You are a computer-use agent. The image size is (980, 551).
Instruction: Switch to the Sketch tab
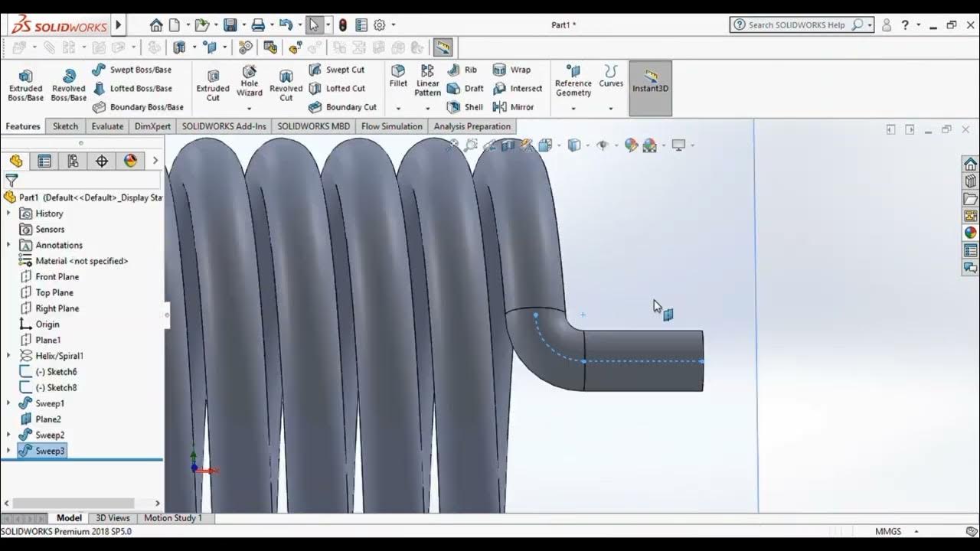[x=65, y=126]
